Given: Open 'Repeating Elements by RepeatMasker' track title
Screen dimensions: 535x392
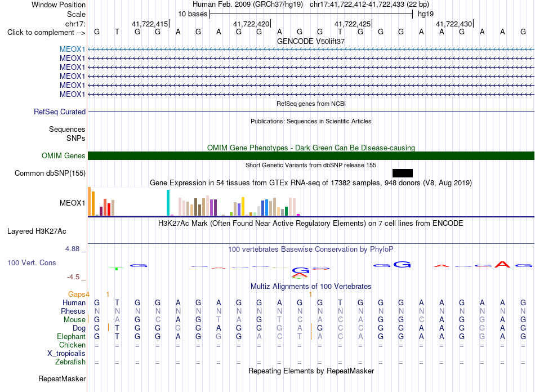Looking at the screenshot, I should pyautogui.click(x=311, y=371).
